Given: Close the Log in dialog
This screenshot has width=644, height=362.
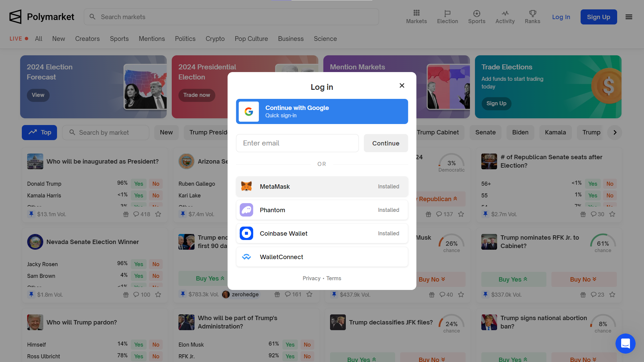Looking at the screenshot, I should (402, 85).
